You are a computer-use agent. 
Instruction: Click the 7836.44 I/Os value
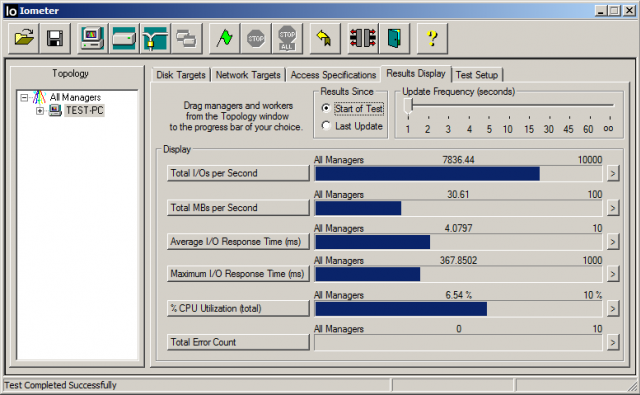pyautogui.click(x=458, y=160)
